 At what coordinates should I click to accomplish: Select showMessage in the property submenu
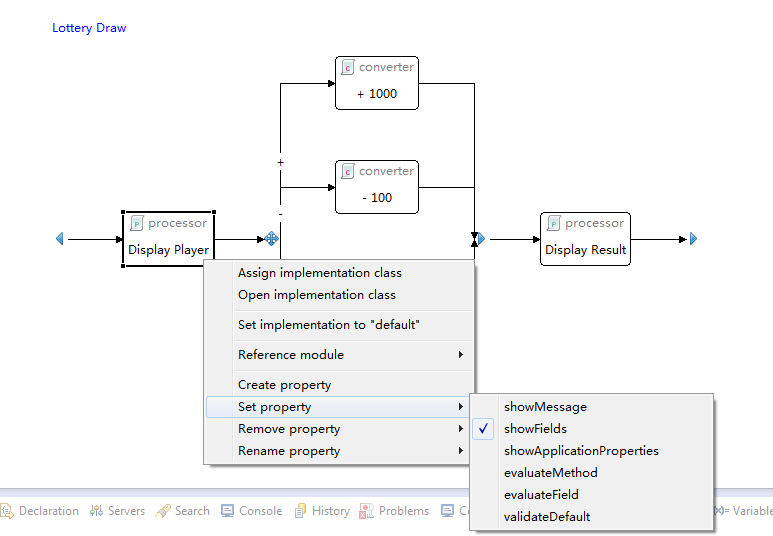592,407
